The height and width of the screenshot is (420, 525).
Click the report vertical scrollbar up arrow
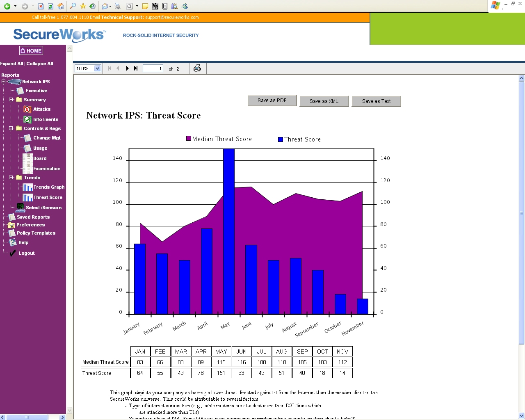click(522, 78)
